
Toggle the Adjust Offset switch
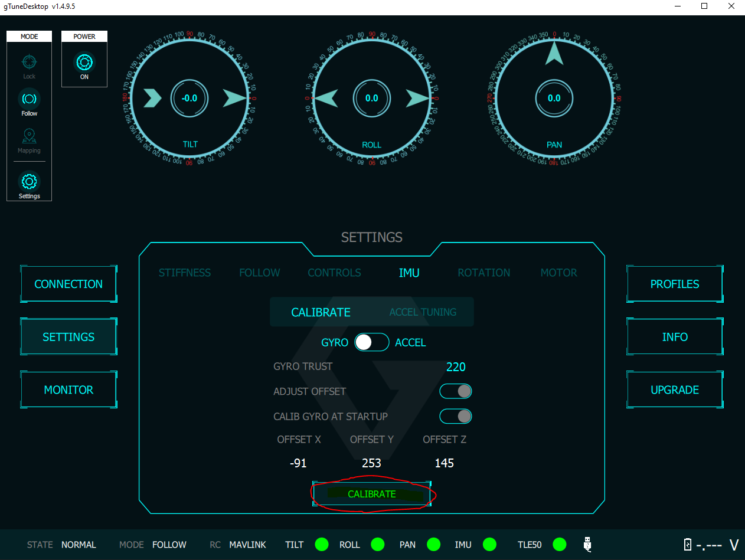[x=456, y=391]
